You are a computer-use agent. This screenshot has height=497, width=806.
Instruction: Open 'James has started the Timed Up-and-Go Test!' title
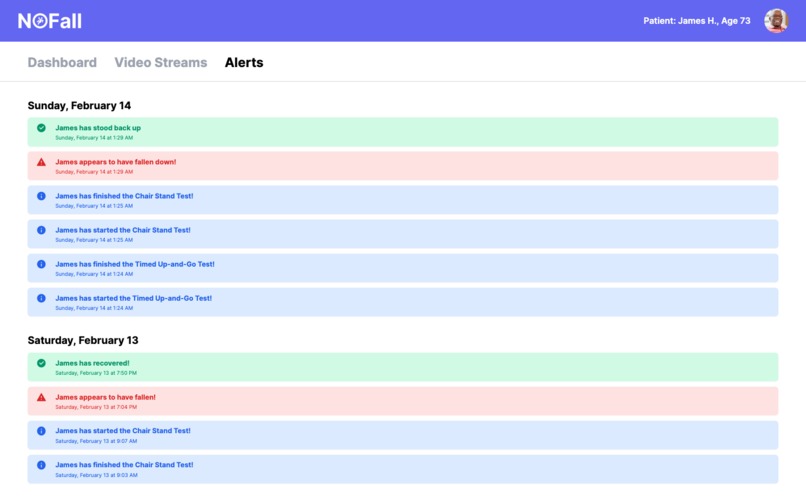coord(133,298)
